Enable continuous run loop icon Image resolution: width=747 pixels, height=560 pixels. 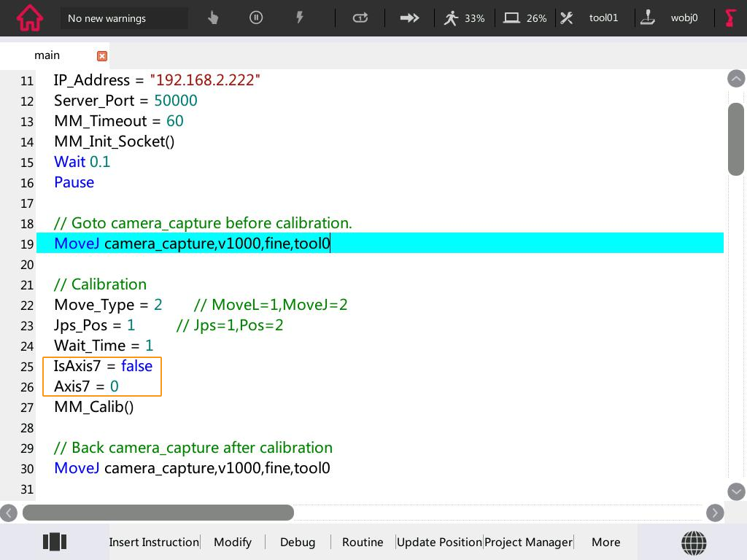[x=360, y=17]
